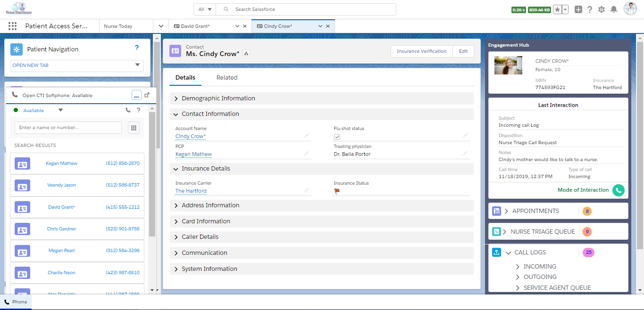Open the App Launcher grid icon
644x310 pixels.
[12, 26]
